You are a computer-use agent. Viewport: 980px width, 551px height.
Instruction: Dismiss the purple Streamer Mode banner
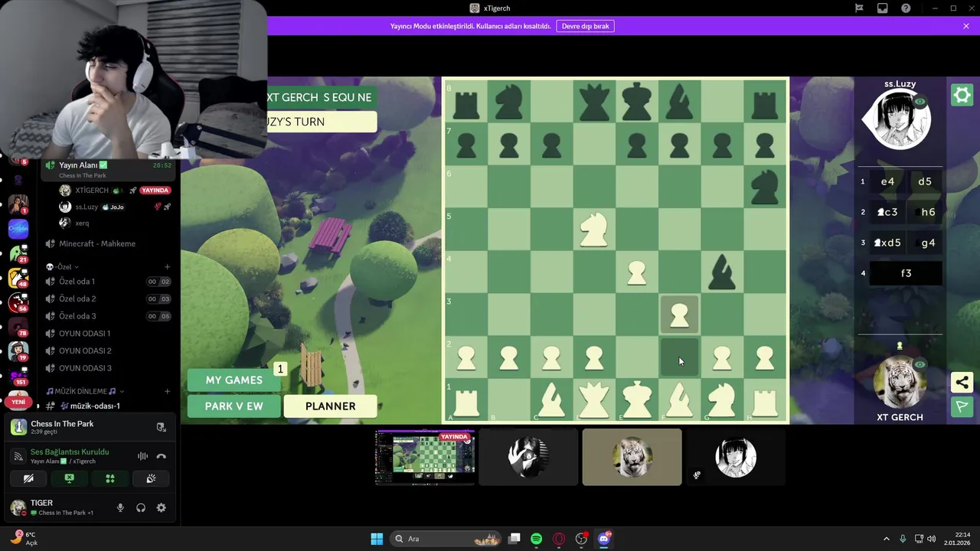[966, 26]
